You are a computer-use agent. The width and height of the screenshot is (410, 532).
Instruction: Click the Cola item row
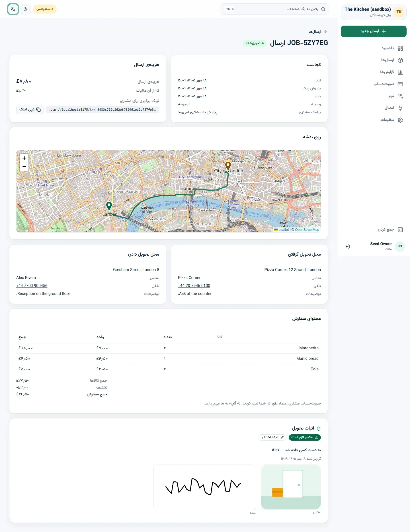click(x=169, y=369)
